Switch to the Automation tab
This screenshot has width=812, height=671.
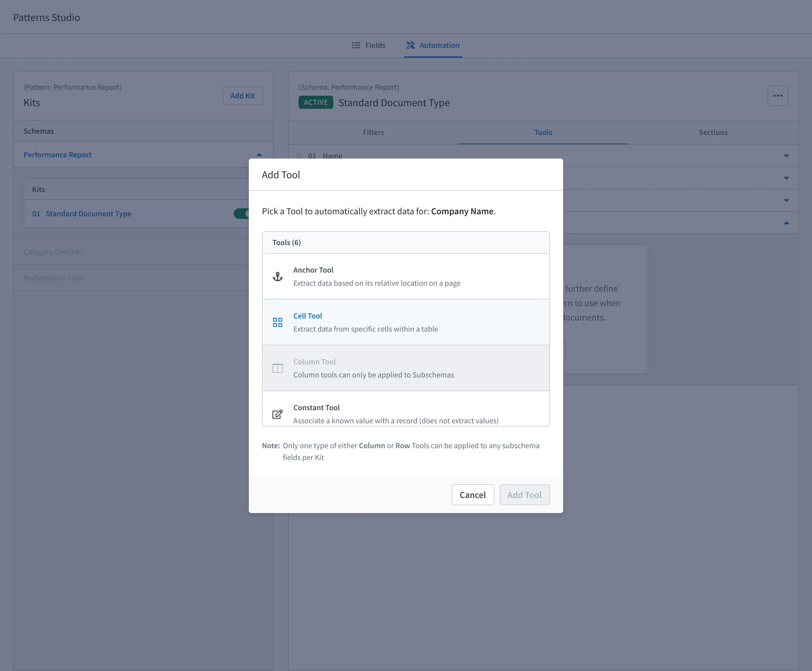[x=433, y=45]
